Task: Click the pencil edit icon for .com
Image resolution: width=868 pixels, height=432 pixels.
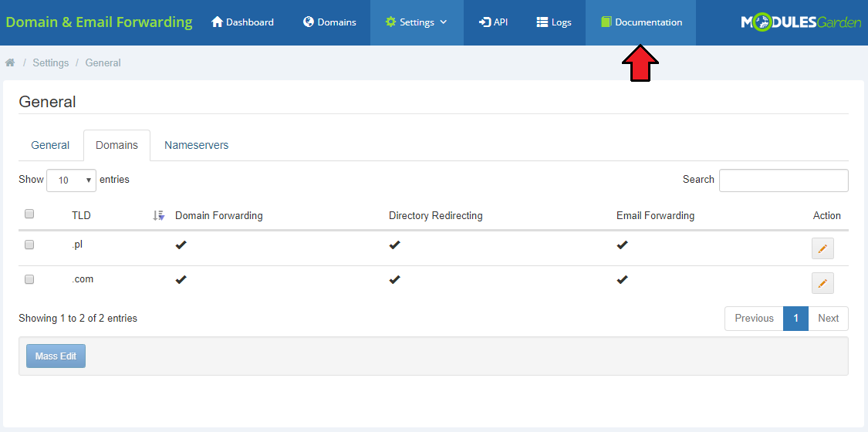Action: 822,283
